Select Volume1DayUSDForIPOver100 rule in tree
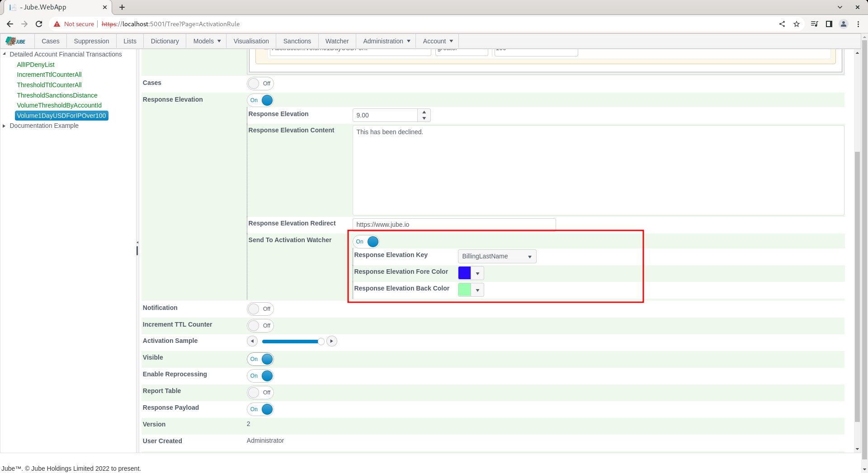 pos(61,116)
